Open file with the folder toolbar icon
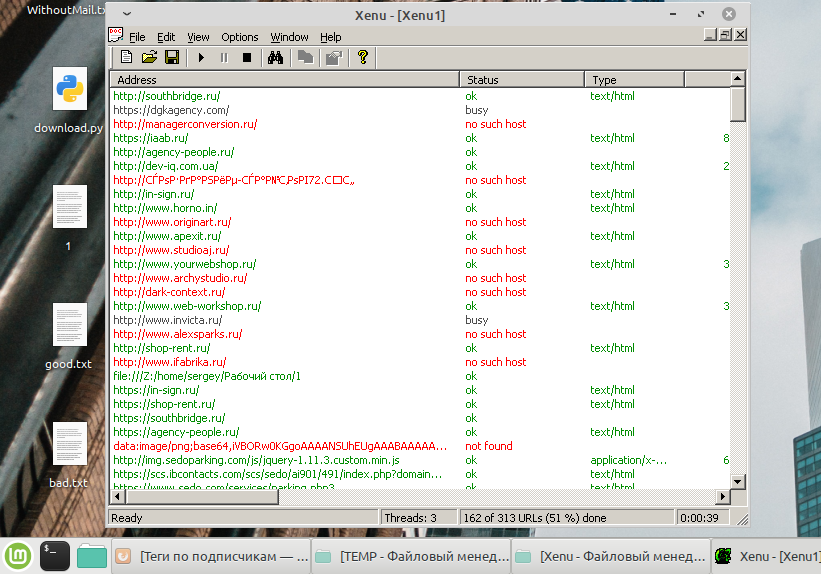821x574 pixels. tap(149, 57)
